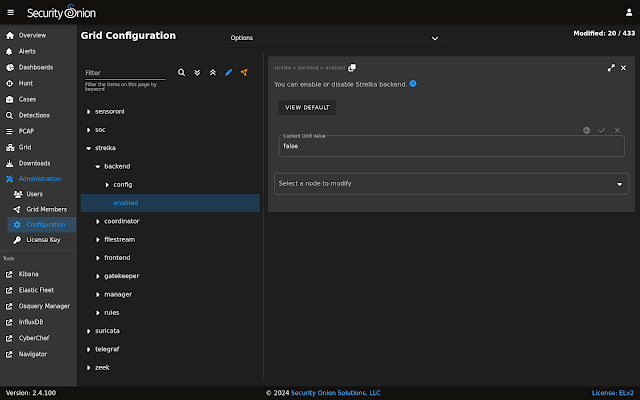The height and width of the screenshot is (400, 640).
Task: Click the Current Grid Value field
Action: pos(451,146)
